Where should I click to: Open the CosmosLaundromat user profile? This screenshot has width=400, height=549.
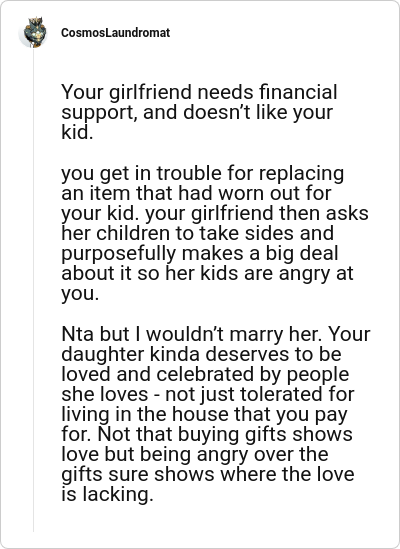pyautogui.click(x=115, y=33)
